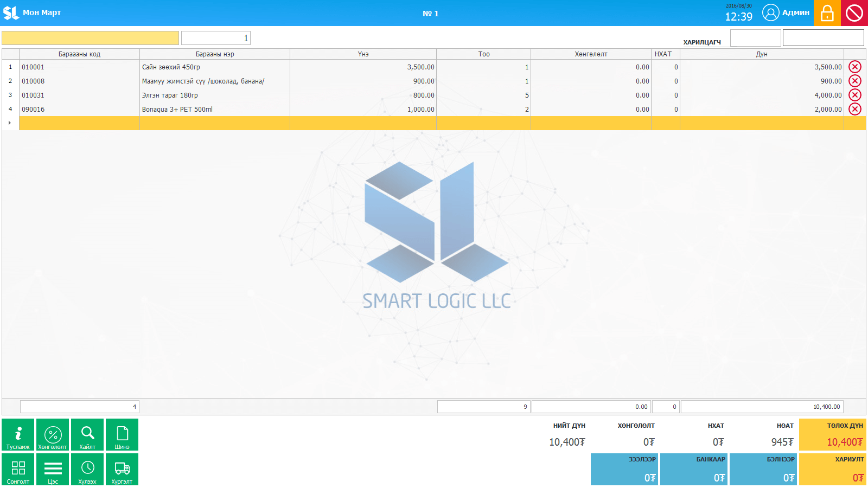Remove the Bonaqua 3+ PET 500ml row
868x488 pixels.
coord(855,109)
